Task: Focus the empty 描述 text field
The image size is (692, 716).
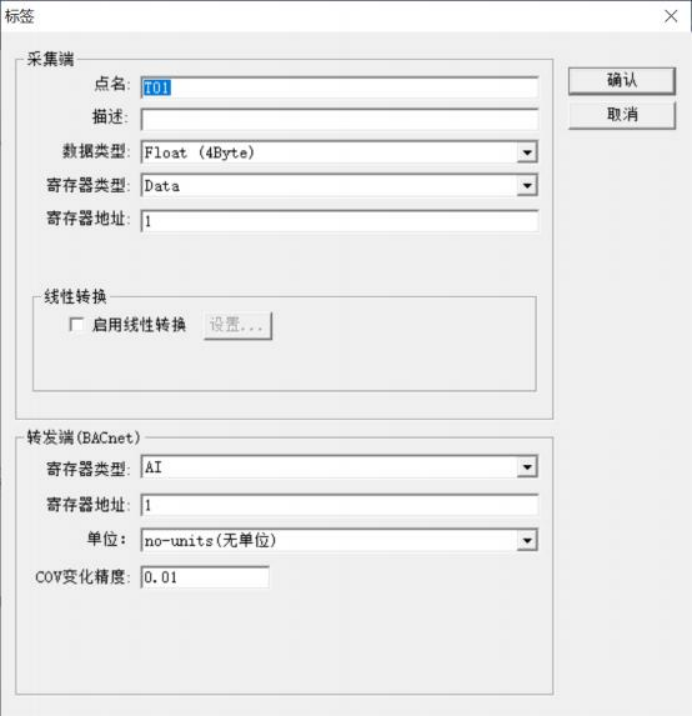Action: 339,120
